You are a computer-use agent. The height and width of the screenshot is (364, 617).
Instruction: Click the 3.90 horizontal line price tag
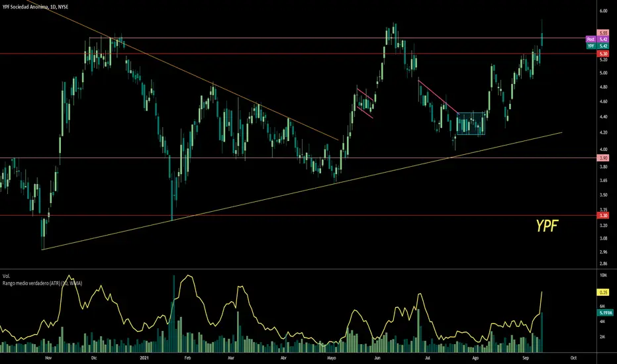pos(603,158)
